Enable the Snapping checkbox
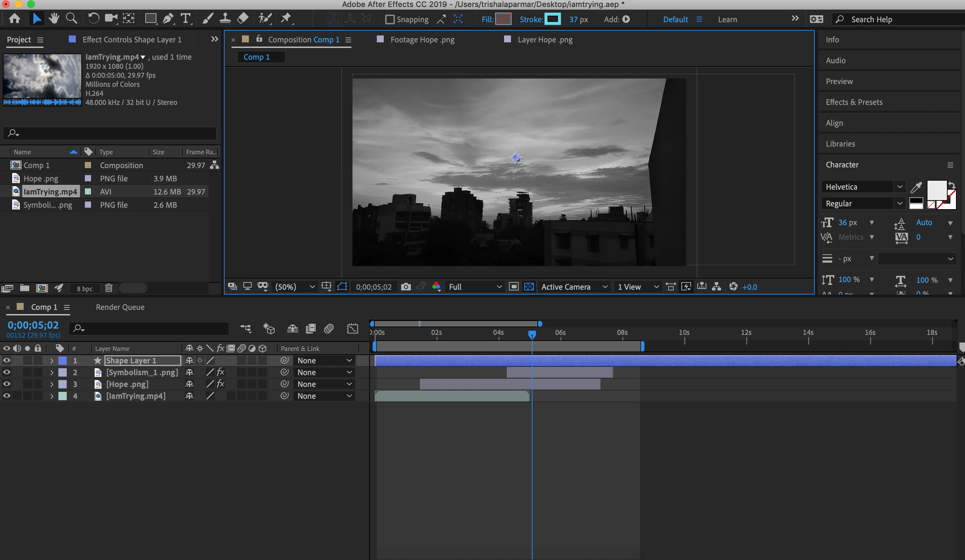Viewport: 965px width, 560px height. point(389,19)
